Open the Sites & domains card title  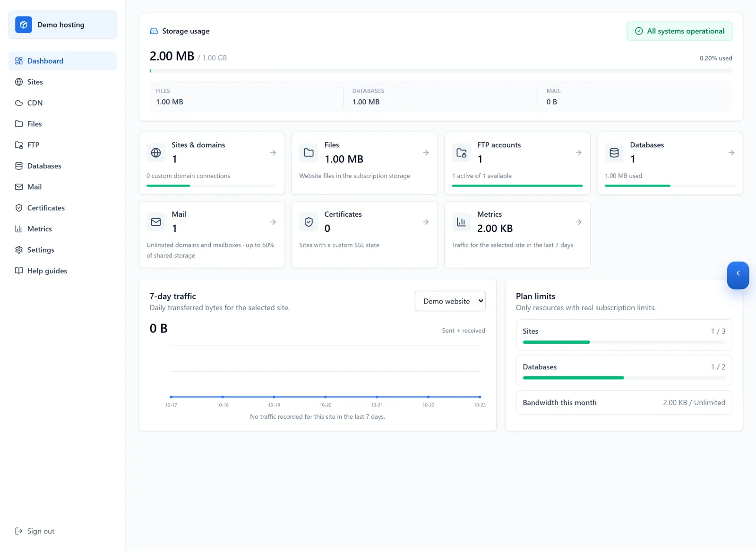click(198, 145)
